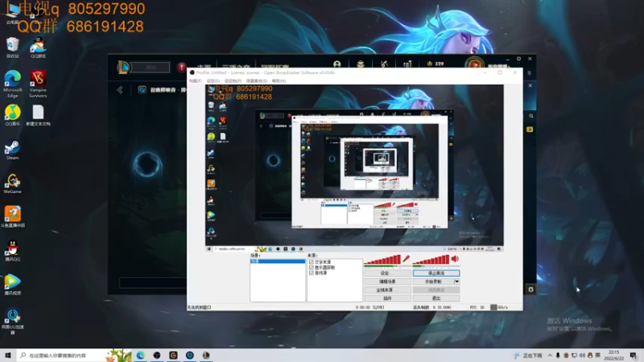Launch Microsoft Edge from the desktop

pos(13,84)
